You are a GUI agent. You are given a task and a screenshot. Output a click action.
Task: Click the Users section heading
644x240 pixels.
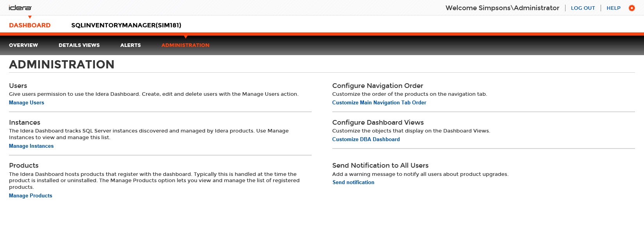[x=18, y=86]
